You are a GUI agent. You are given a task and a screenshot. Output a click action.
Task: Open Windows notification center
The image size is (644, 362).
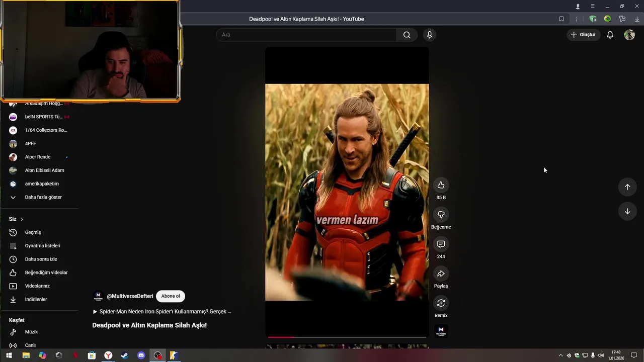[x=634, y=355]
